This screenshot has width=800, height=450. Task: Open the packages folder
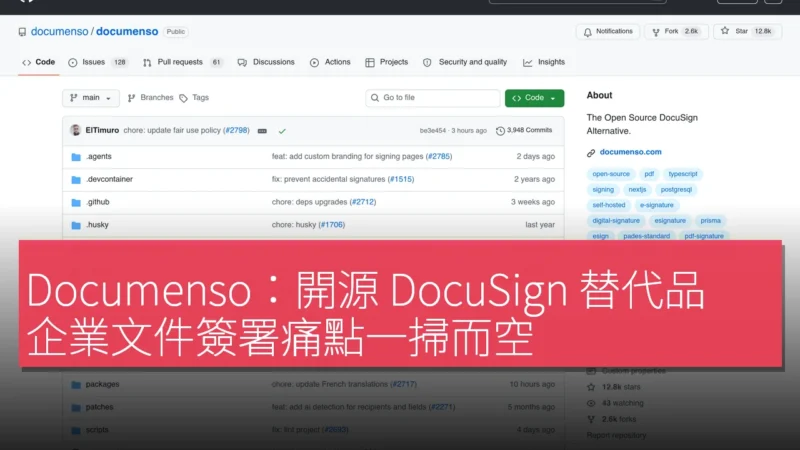[102, 384]
